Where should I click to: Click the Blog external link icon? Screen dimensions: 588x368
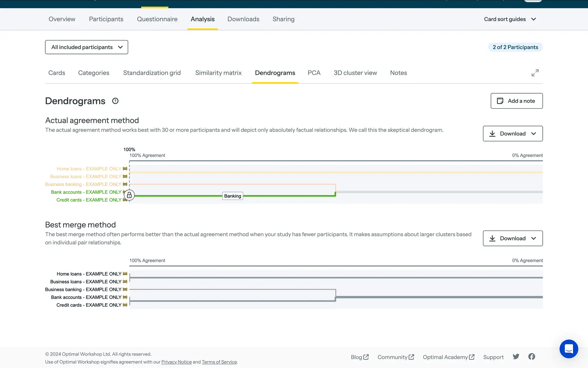click(366, 357)
